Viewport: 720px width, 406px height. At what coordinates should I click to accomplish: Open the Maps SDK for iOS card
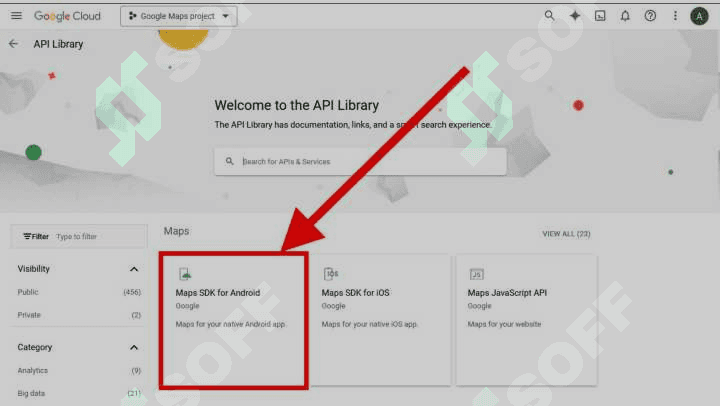pos(380,320)
